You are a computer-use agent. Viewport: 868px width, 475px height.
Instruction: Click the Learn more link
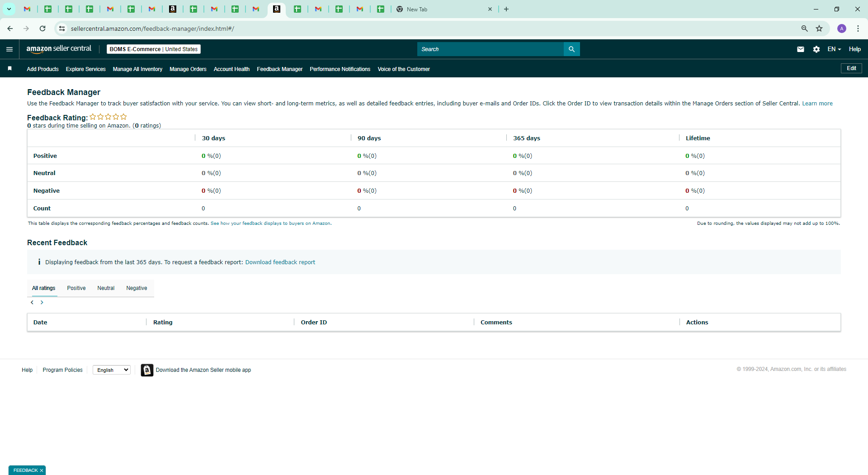point(817,104)
